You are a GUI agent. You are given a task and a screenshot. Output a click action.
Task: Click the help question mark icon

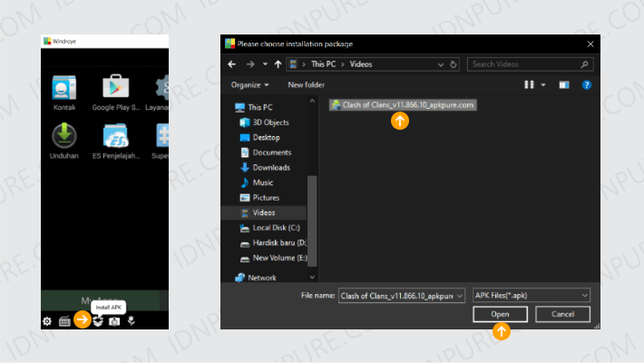click(x=586, y=84)
